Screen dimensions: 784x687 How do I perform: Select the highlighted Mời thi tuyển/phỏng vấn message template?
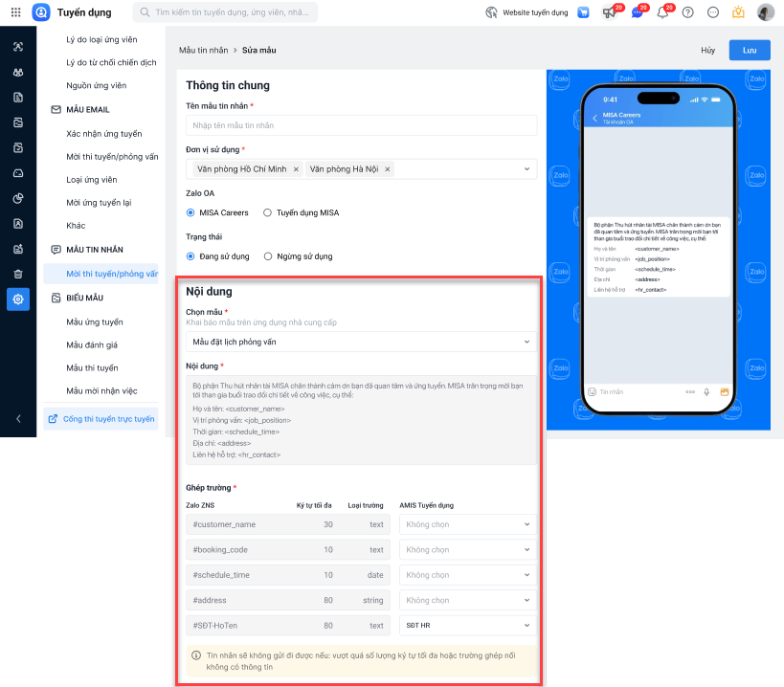pos(101,274)
